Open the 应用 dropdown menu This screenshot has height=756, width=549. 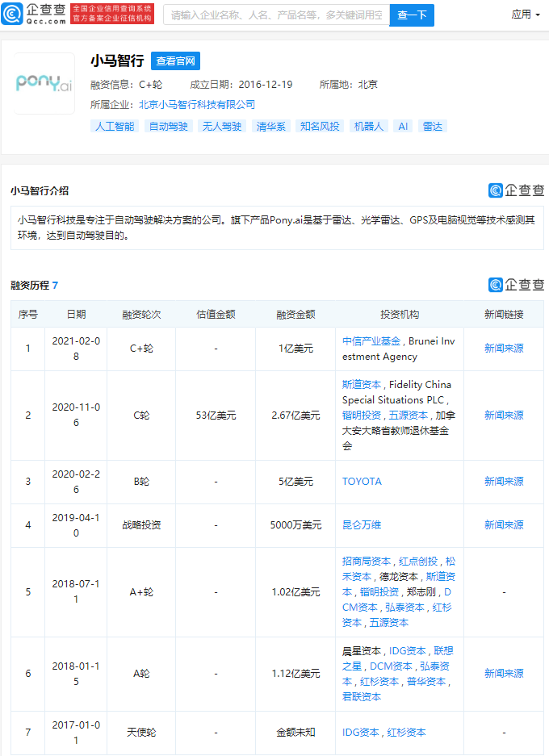tap(526, 15)
